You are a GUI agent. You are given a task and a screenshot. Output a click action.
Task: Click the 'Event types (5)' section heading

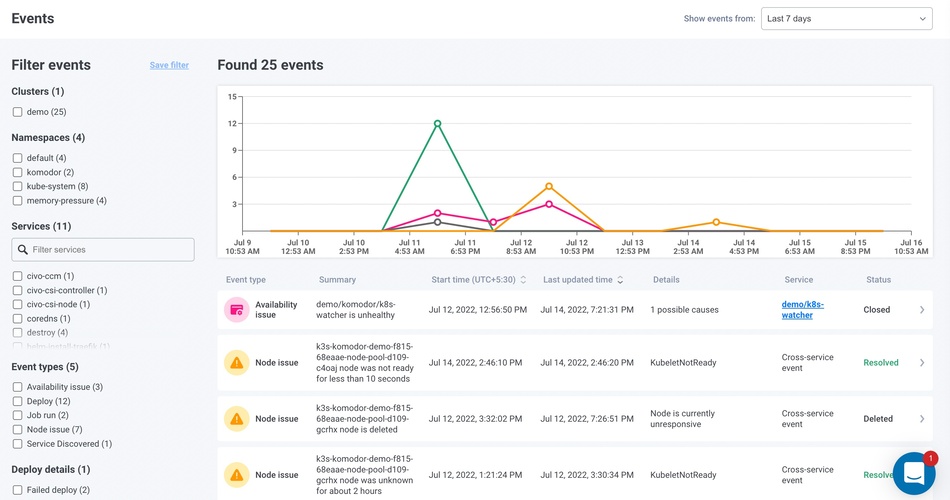(45, 367)
